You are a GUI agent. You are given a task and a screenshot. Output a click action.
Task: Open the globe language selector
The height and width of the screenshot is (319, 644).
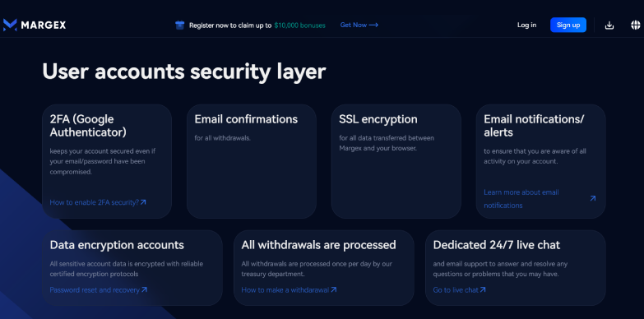(x=636, y=25)
